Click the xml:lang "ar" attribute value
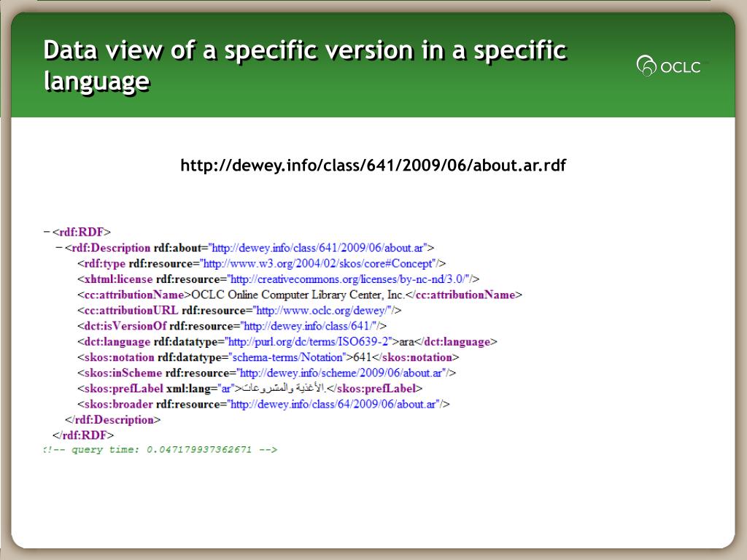 pos(225,389)
